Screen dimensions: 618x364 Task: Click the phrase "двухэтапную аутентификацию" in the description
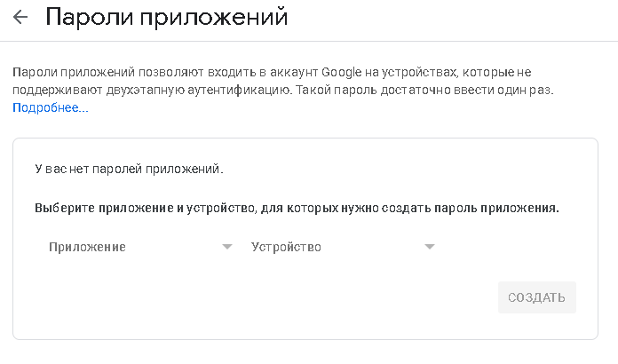192,91
